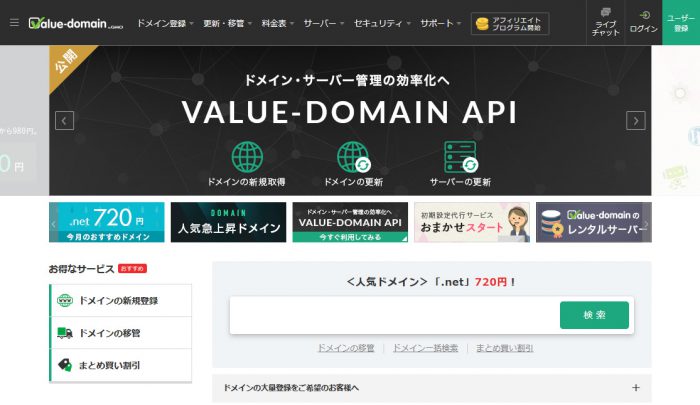Screen dimensions: 700x405
Task: Click the green 検索 button
Action: pos(594,315)
